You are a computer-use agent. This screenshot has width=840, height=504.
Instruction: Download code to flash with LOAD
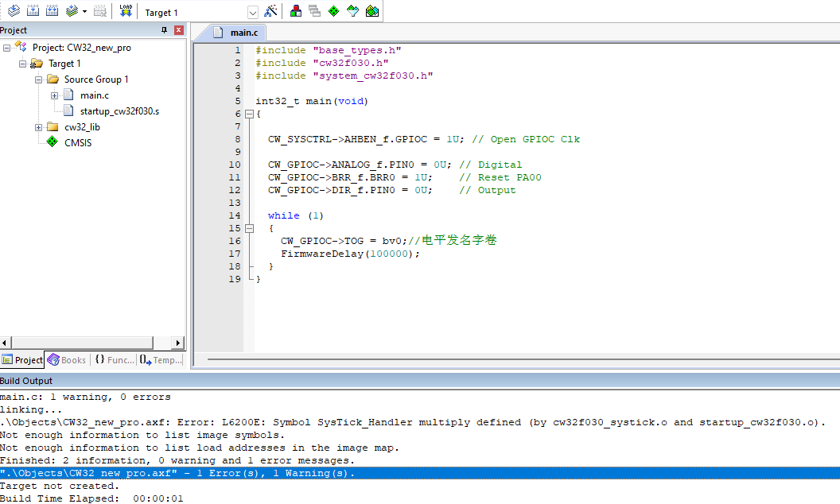pos(126,10)
